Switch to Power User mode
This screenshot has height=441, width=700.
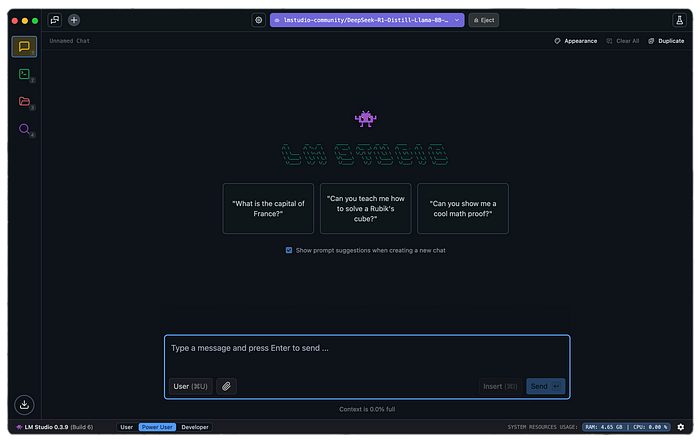click(157, 427)
